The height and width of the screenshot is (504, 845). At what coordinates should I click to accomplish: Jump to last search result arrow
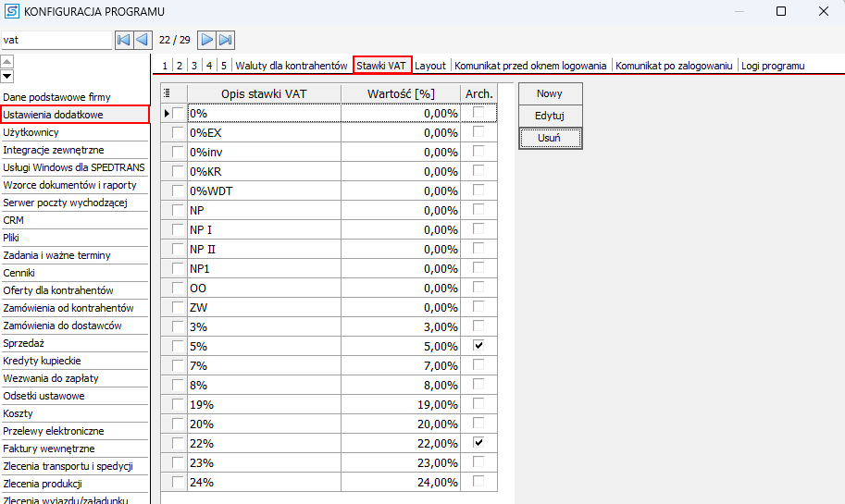225,40
